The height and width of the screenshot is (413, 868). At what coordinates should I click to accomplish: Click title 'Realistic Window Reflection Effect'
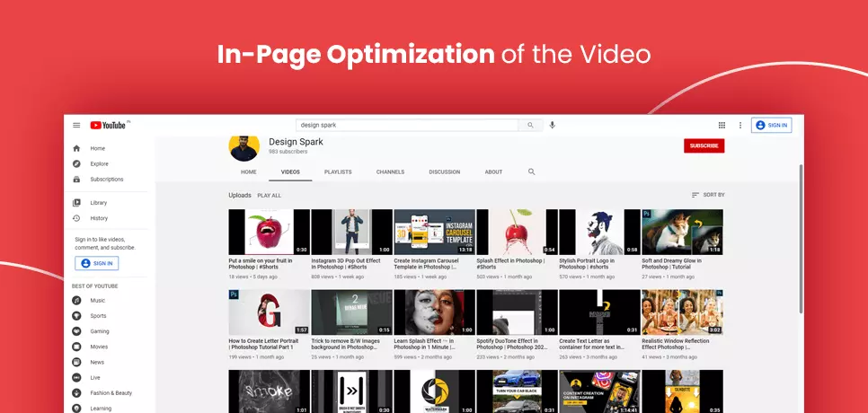click(x=676, y=344)
